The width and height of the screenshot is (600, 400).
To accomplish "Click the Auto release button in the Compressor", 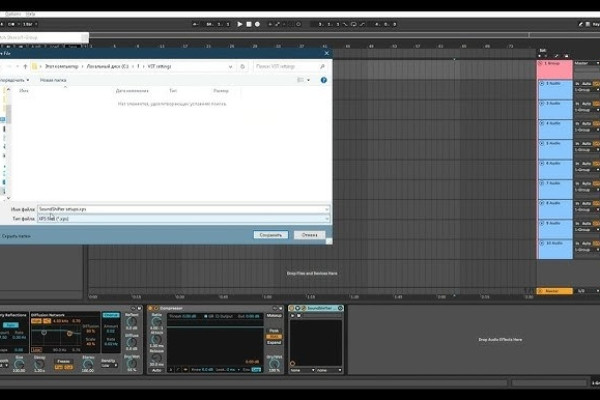I will [x=157, y=371].
